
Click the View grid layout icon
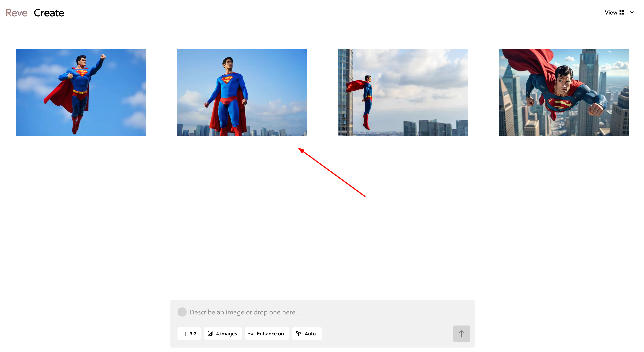622,13
